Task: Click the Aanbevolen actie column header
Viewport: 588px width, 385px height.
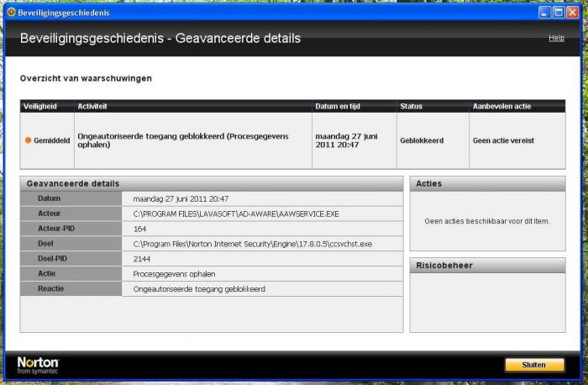Action: 517,106
